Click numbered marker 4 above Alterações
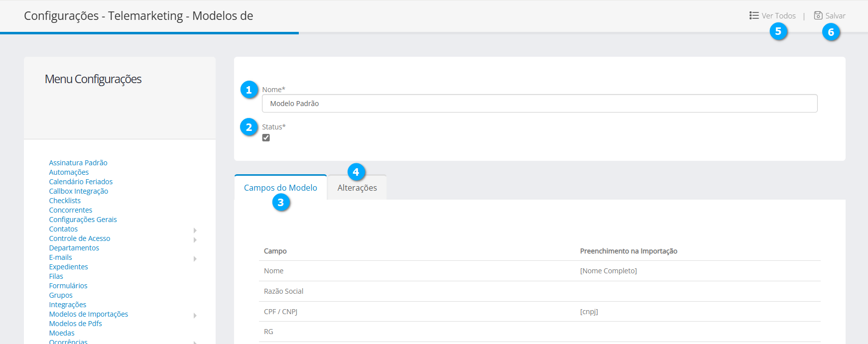Viewport: 868px width, 344px height. [356, 172]
